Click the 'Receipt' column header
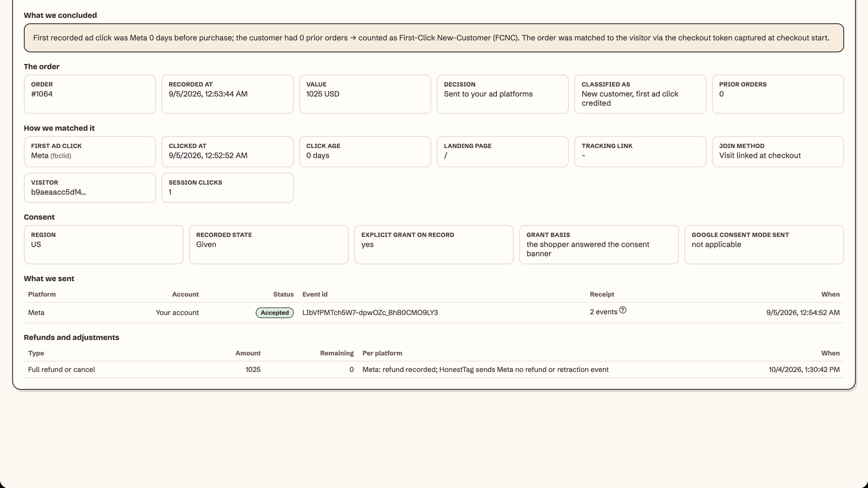The height and width of the screenshot is (488, 868). [602, 294]
